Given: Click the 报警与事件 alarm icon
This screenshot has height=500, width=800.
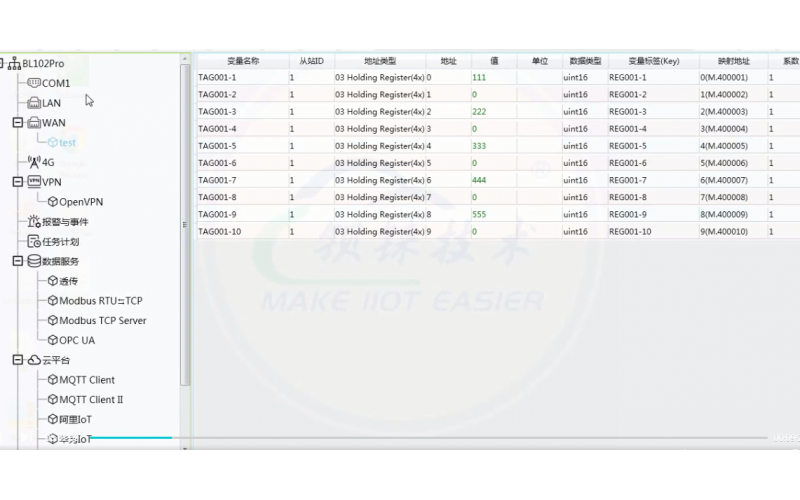Looking at the screenshot, I should pos(33,222).
